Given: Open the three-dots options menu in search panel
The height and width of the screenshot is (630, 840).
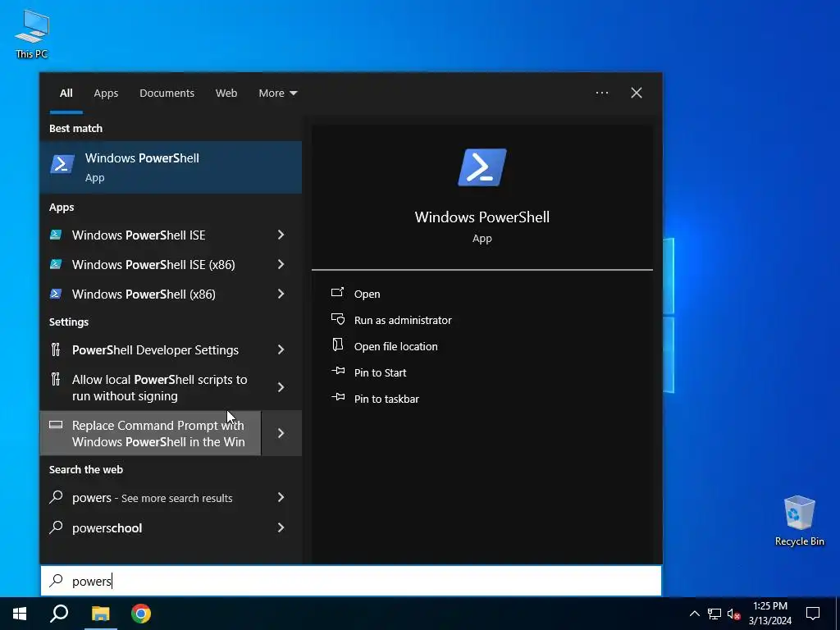Looking at the screenshot, I should 601,93.
